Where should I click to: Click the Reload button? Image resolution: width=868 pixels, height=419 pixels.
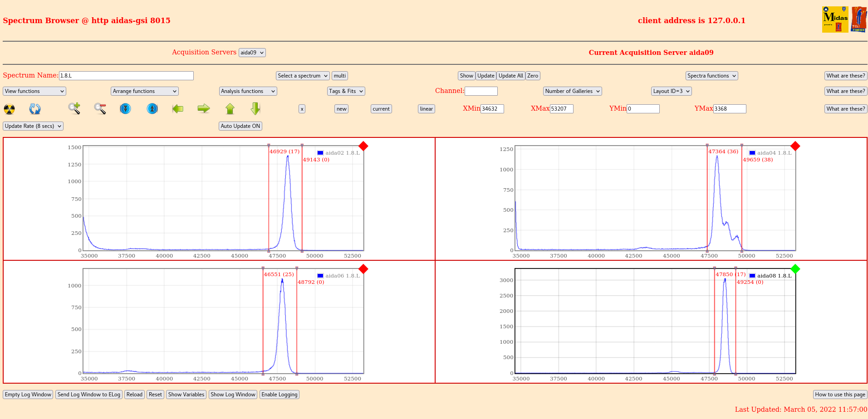point(134,395)
